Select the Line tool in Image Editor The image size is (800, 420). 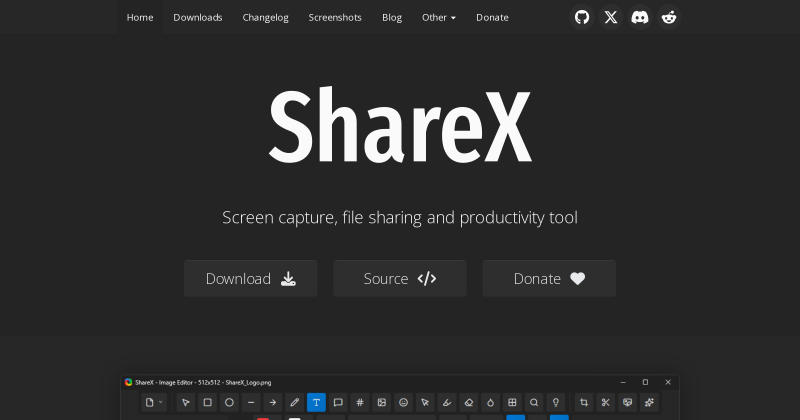(251, 402)
